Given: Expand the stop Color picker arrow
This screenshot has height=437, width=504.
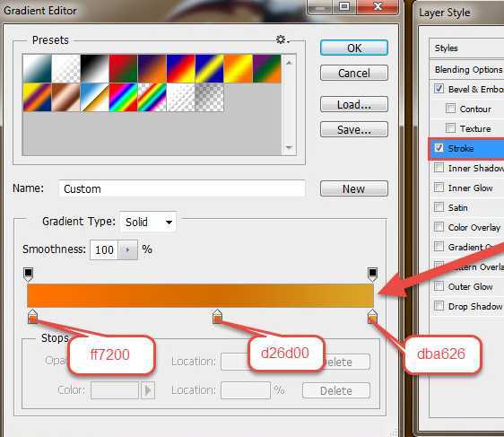Looking at the screenshot, I should point(148,390).
